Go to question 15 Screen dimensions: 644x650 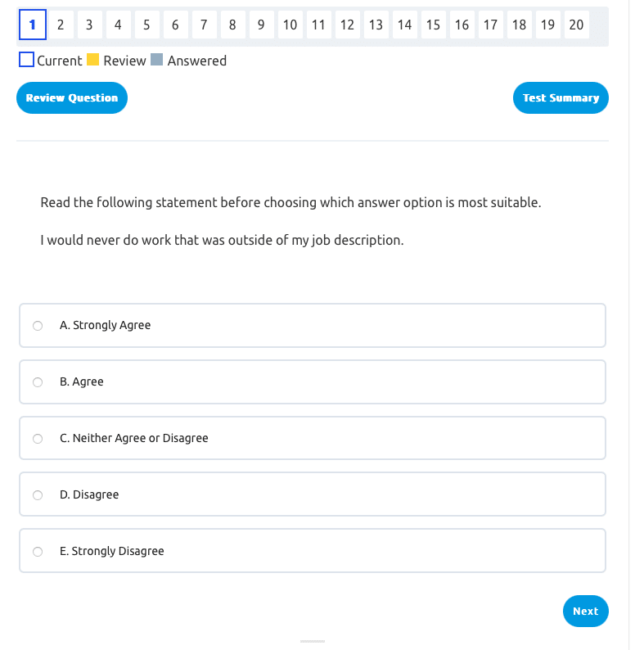coord(433,25)
